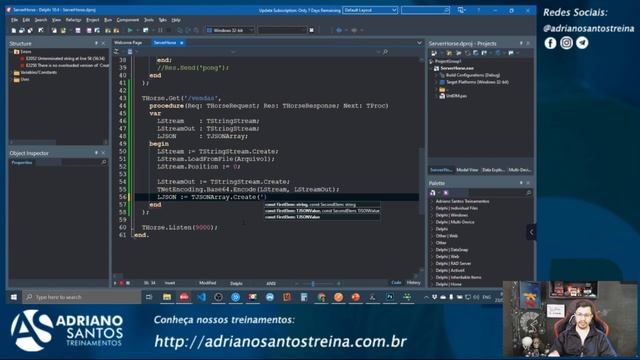This screenshot has height=360, width=640.
Task: Click the globe icon in main toolbar
Action: 339,30
